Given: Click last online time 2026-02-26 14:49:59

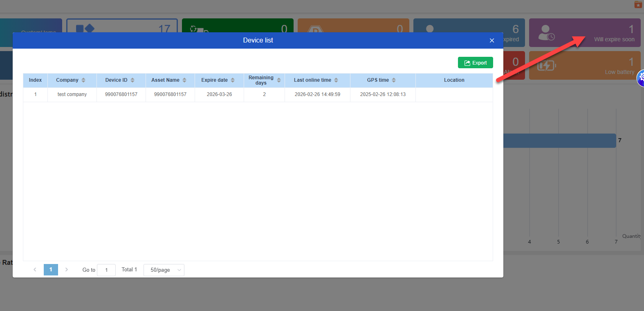Looking at the screenshot, I should (x=317, y=94).
